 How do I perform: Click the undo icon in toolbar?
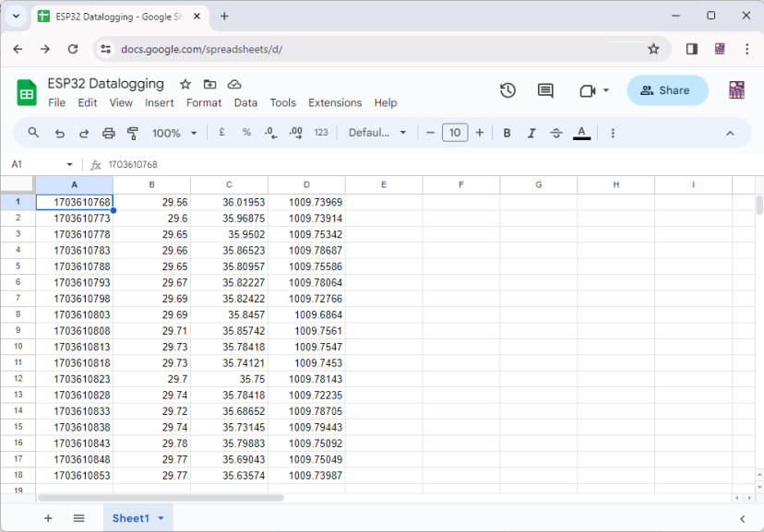pos(59,133)
